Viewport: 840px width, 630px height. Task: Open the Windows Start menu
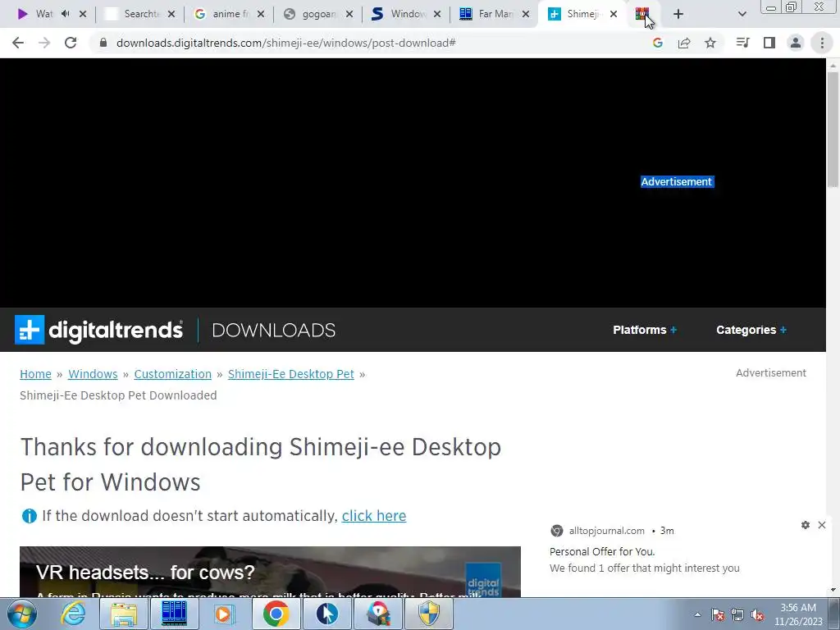(x=22, y=614)
